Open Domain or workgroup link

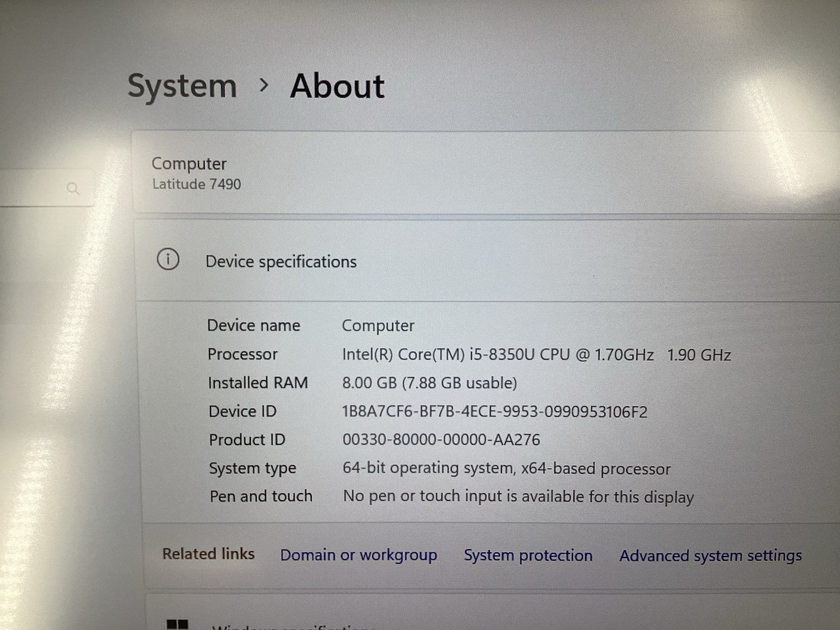click(x=359, y=555)
